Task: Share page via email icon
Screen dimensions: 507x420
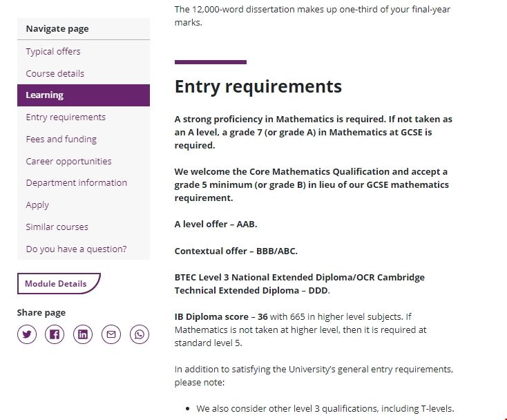Action: (111, 335)
